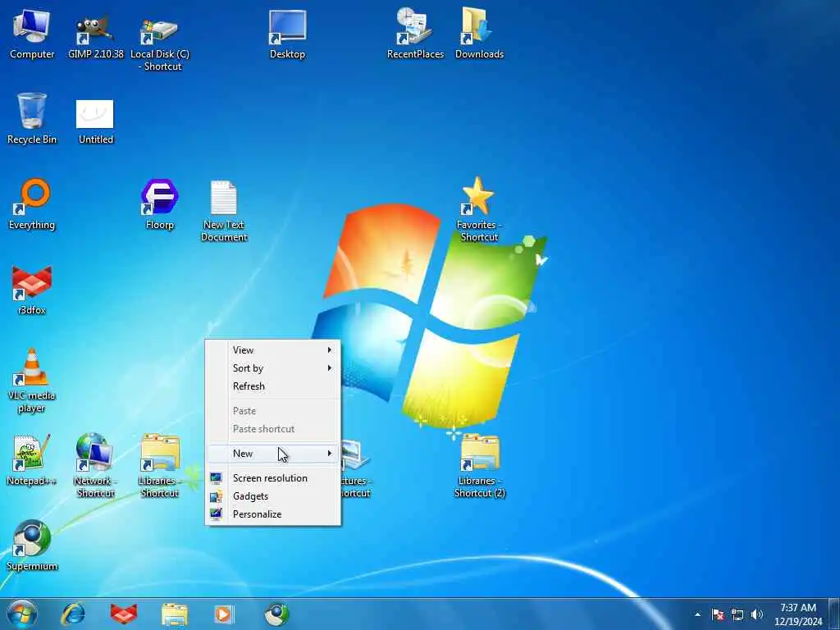
Task: Select the Recycle Bin icon
Action: tap(32, 118)
